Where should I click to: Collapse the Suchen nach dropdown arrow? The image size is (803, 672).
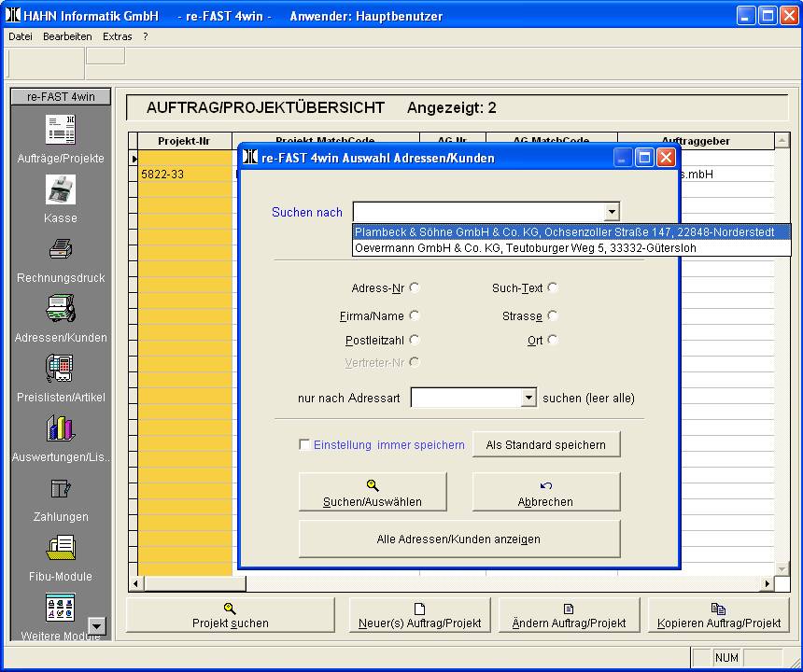click(612, 211)
